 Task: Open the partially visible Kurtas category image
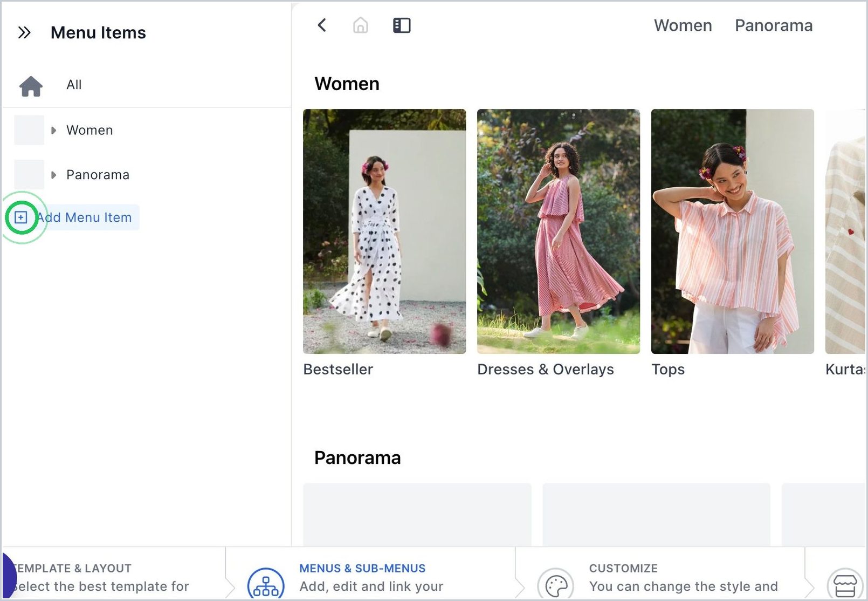tap(845, 231)
